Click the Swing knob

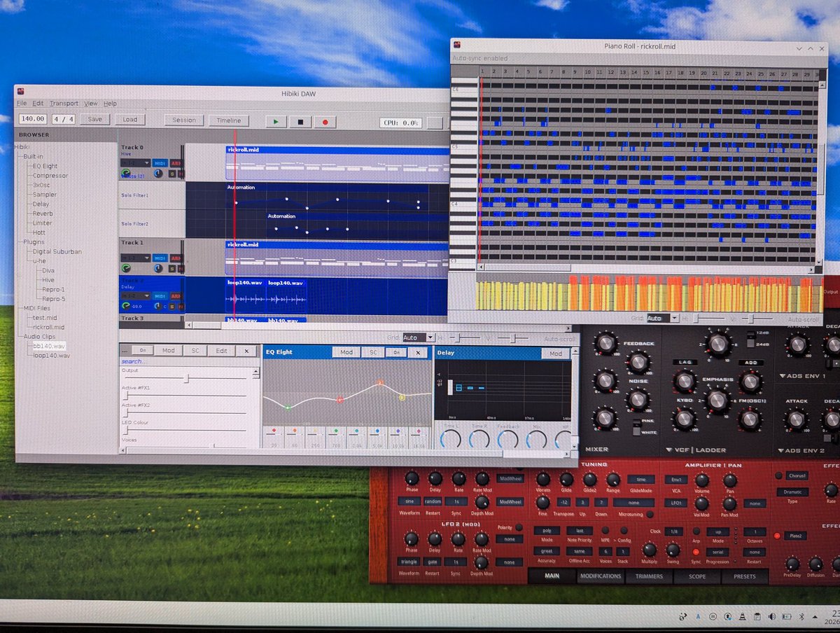point(673,550)
